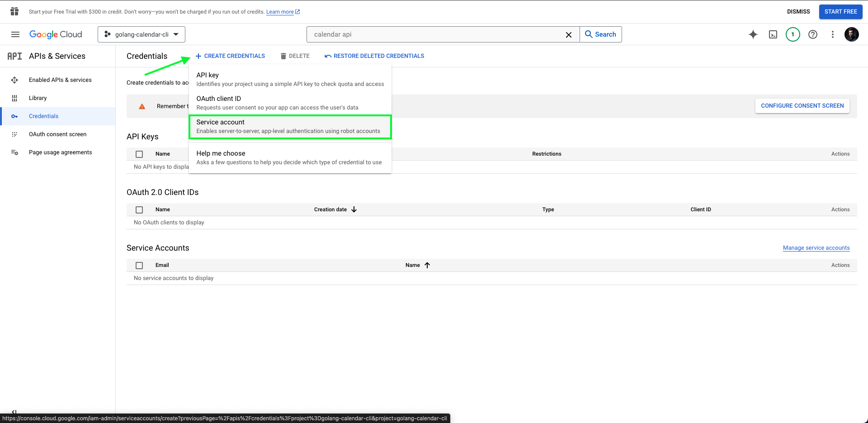This screenshot has height=423, width=868.
Task: Open the three-dot settings and utilities menu
Action: click(833, 34)
